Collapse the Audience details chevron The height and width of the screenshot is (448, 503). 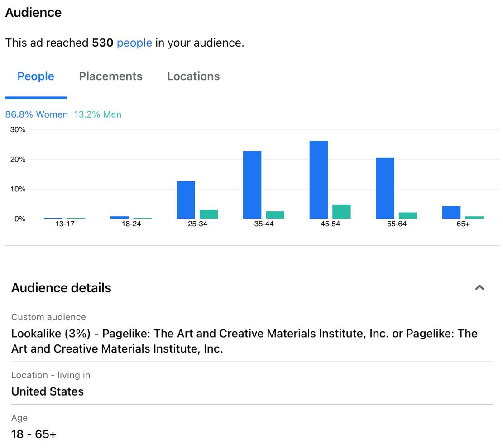click(x=479, y=287)
